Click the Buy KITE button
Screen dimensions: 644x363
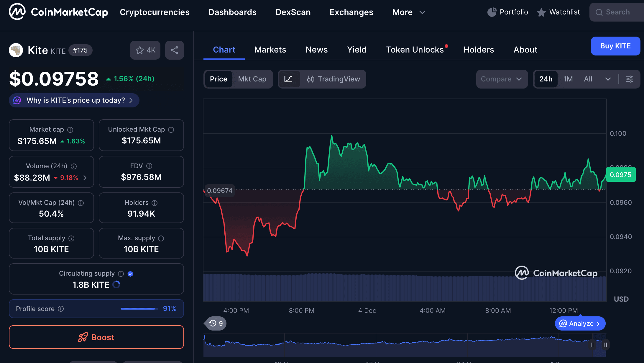pyautogui.click(x=615, y=46)
